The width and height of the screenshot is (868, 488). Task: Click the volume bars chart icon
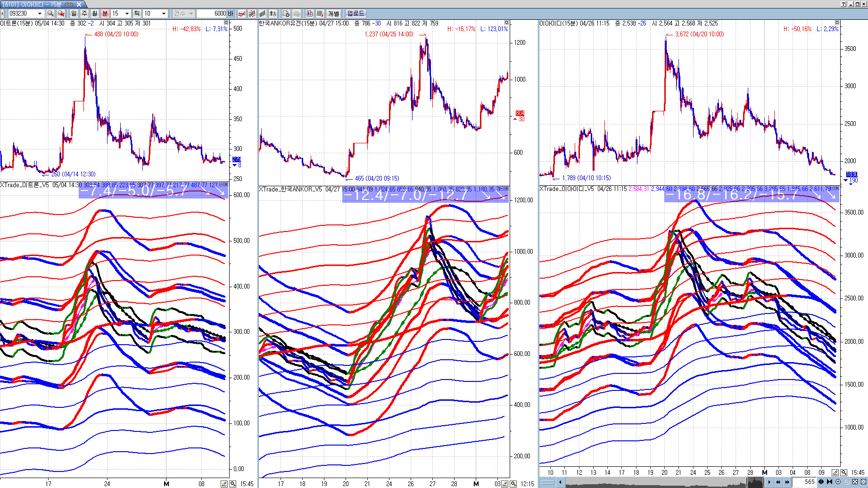262,14
